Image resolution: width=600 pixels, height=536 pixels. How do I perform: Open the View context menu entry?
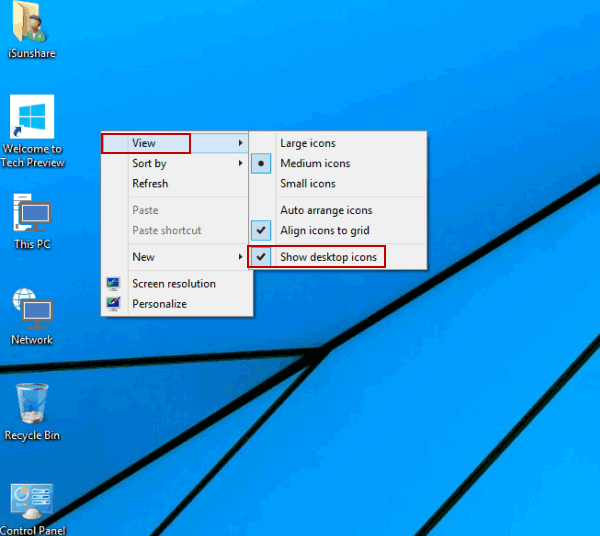175,143
